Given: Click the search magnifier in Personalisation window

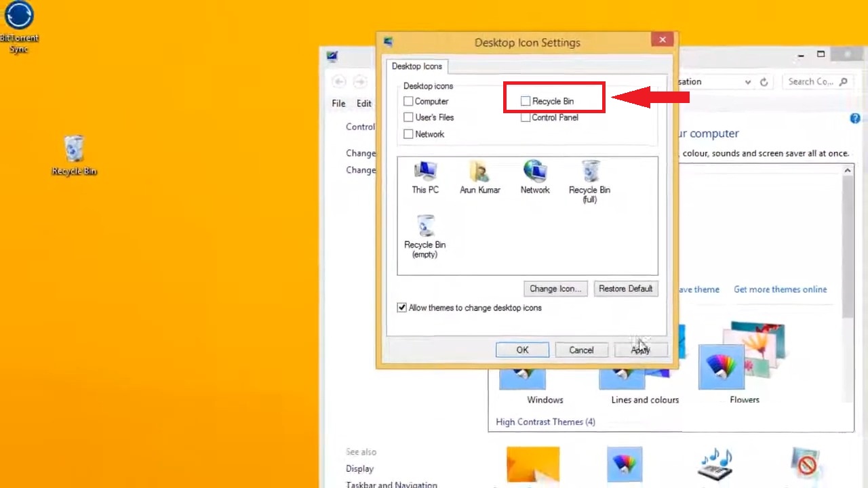Looking at the screenshot, I should [x=843, y=82].
